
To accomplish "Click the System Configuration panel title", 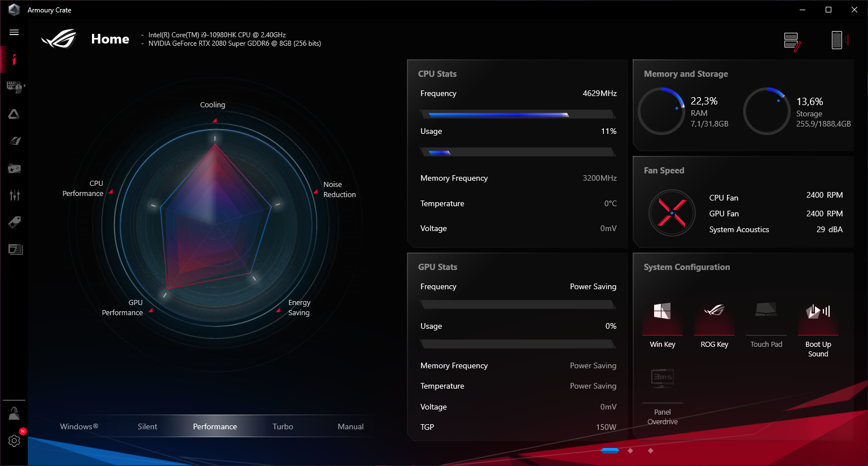I will [687, 267].
